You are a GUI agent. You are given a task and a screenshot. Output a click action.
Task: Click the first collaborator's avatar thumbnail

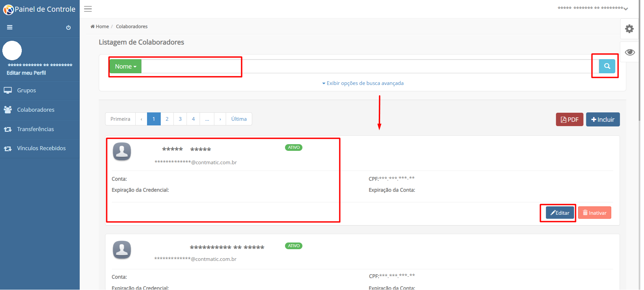coord(122,152)
